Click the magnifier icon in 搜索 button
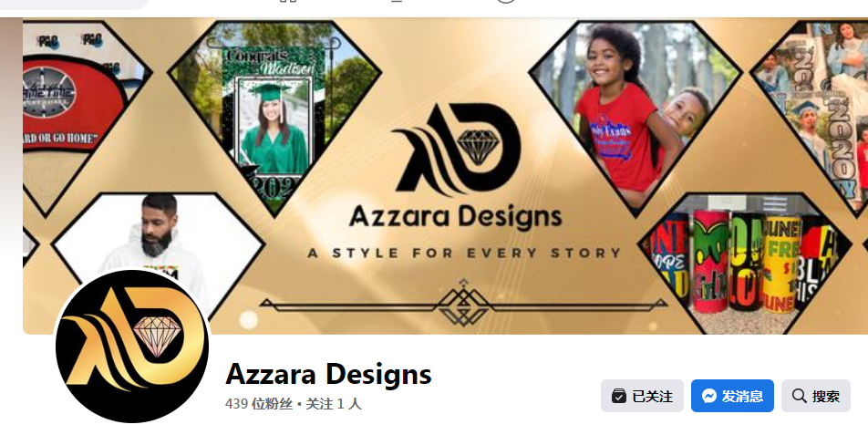This screenshot has height=435, width=868. click(799, 396)
